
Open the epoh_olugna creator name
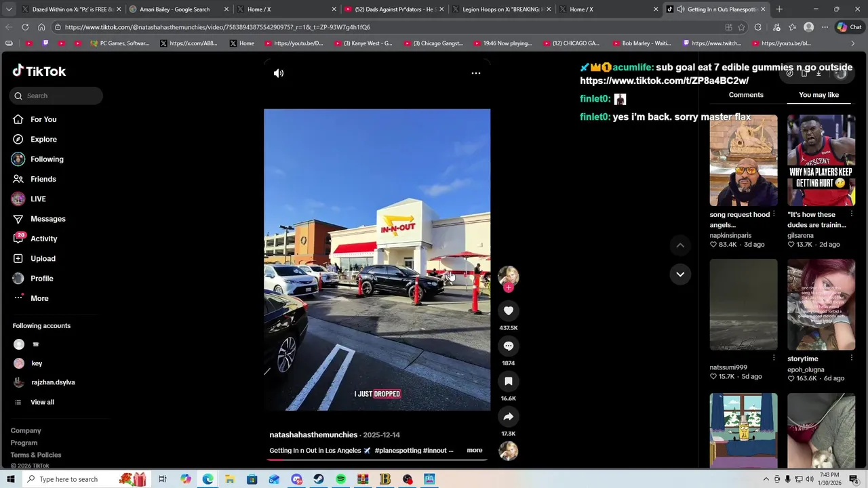tap(806, 369)
